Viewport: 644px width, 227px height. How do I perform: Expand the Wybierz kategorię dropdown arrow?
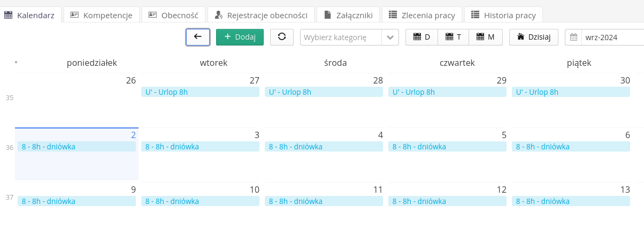point(390,37)
